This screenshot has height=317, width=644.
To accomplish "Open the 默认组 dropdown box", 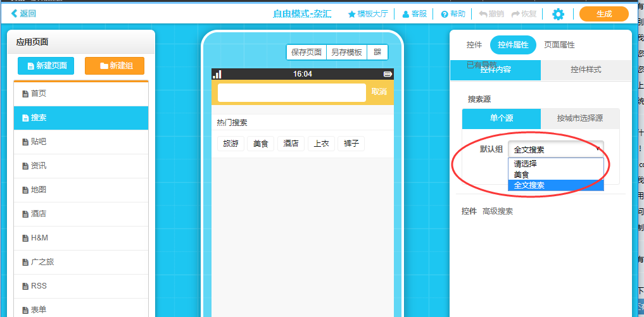I will [555, 150].
